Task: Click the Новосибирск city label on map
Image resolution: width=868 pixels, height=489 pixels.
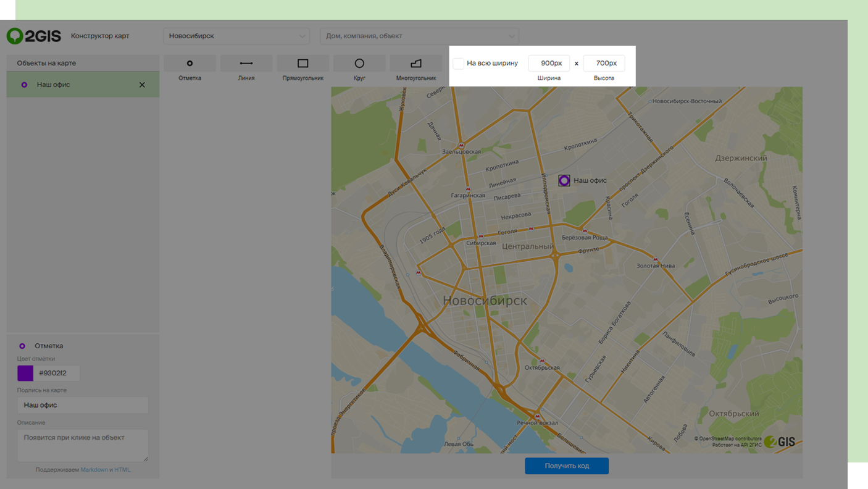Action: (485, 301)
